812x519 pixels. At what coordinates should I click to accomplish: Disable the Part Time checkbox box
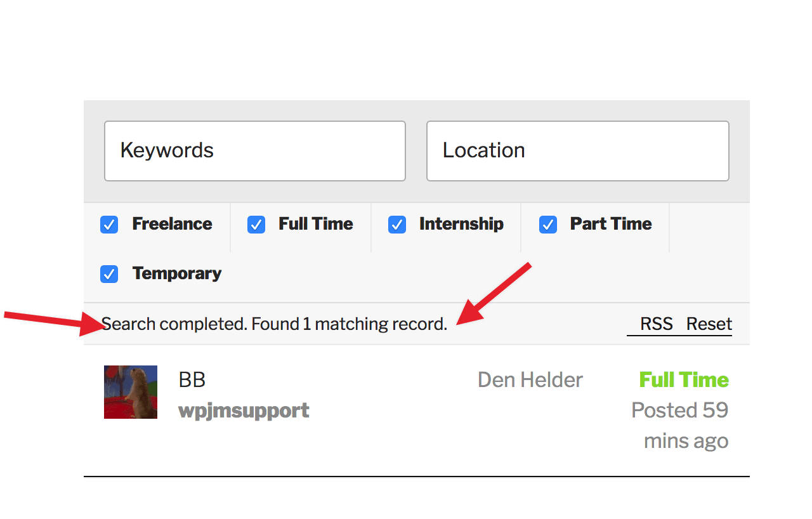click(x=548, y=225)
